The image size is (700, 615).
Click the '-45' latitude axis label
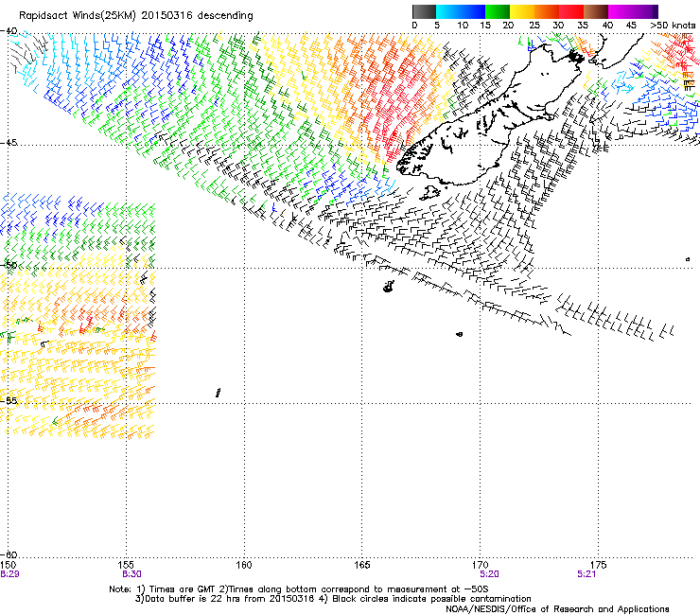click(9, 143)
